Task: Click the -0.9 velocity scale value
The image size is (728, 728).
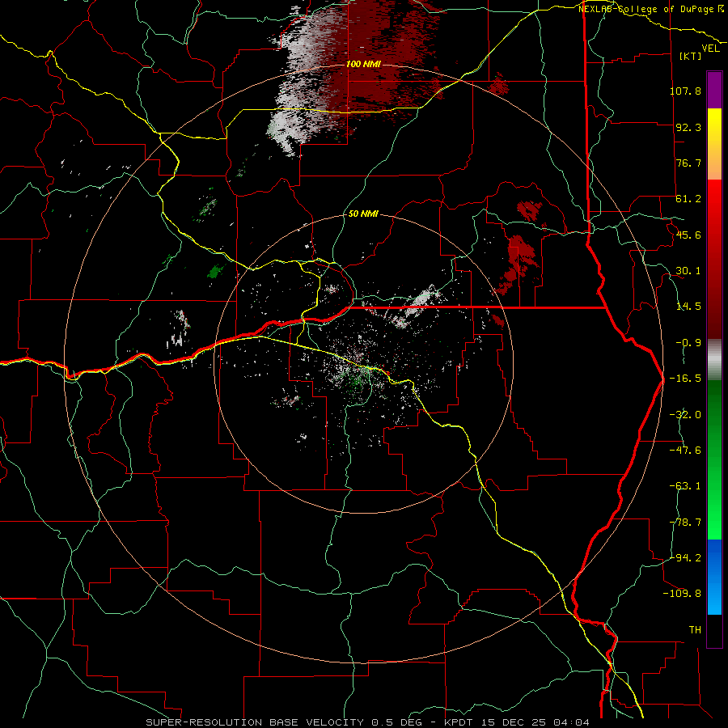Action: click(688, 343)
